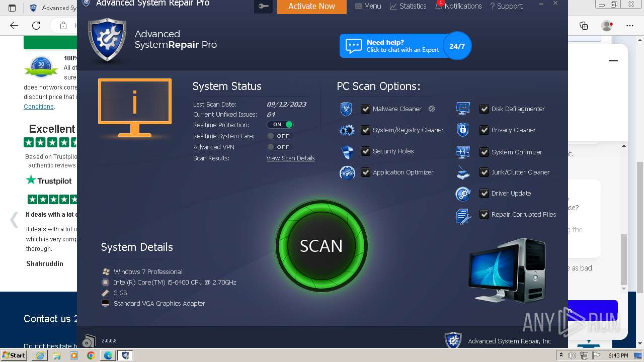Click the browser refresh button
This screenshot has height=362, width=644.
coord(36,25)
